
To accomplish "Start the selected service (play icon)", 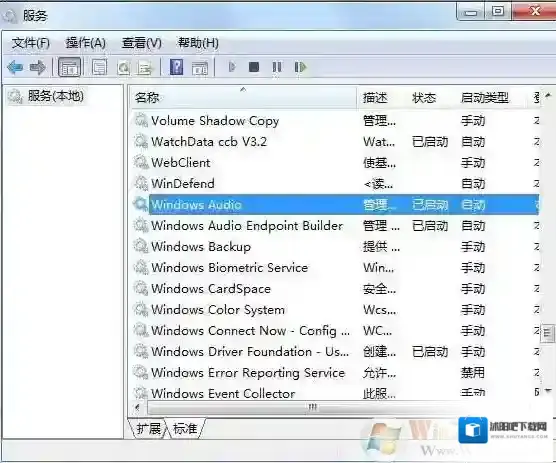I will click(x=232, y=67).
